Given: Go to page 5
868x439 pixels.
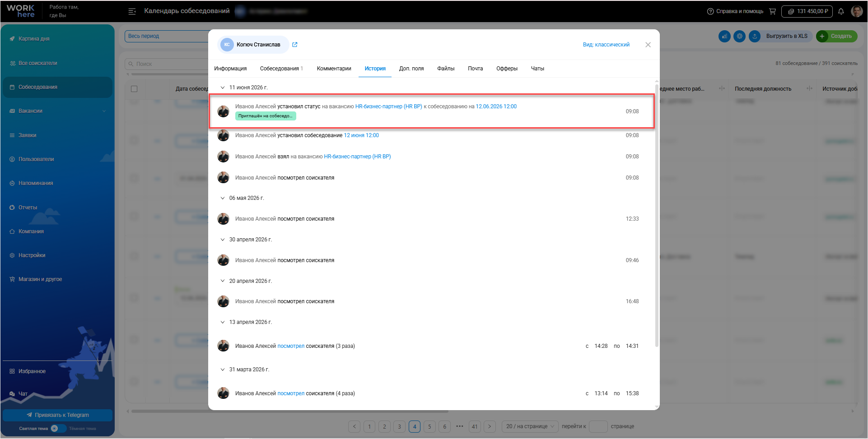Looking at the screenshot, I should (429, 426).
